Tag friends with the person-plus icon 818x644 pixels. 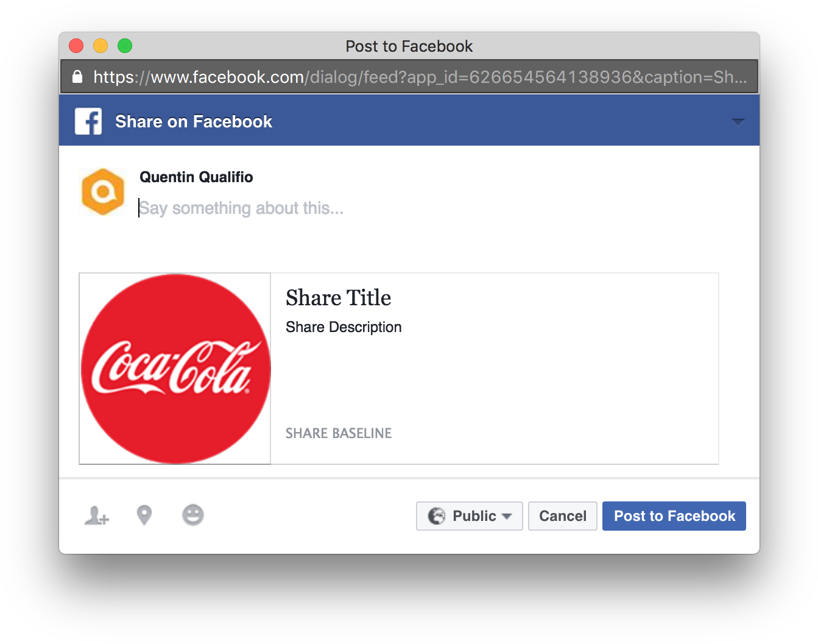click(x=96, y=515)
